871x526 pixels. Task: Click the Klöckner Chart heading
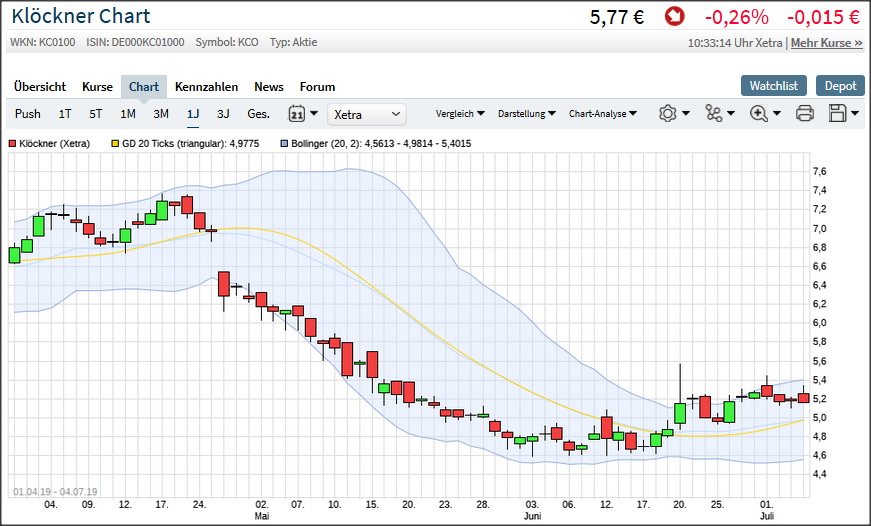point(81,16)
